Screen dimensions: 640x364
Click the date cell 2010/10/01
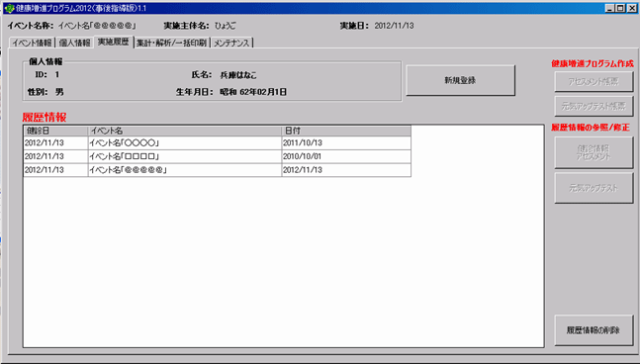pos(346,156)
